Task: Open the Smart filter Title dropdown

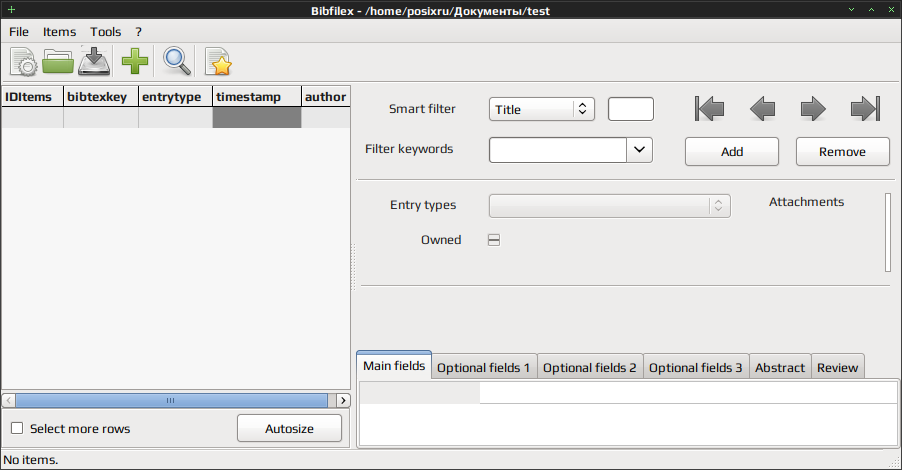Action: tap(541, 109)
